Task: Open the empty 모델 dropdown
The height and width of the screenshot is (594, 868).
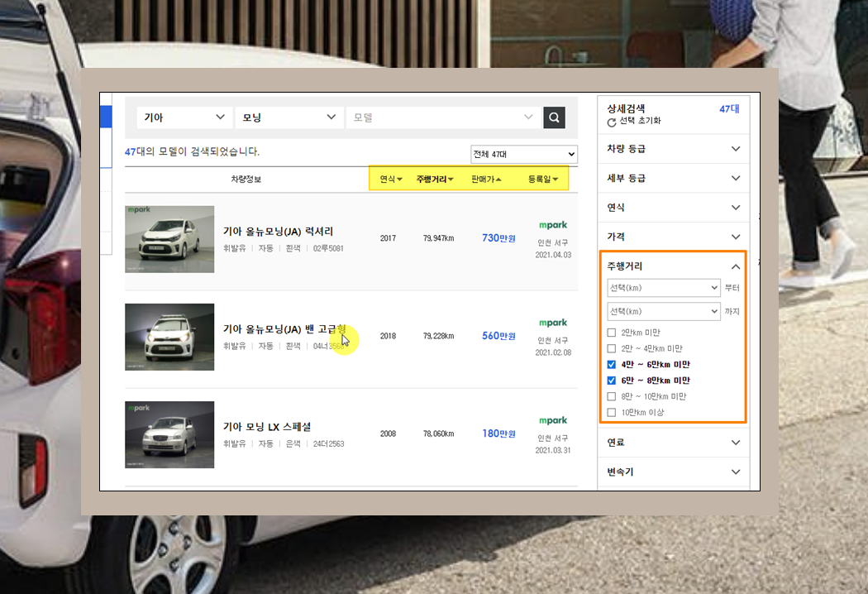Action: click(x=443, y=117)
